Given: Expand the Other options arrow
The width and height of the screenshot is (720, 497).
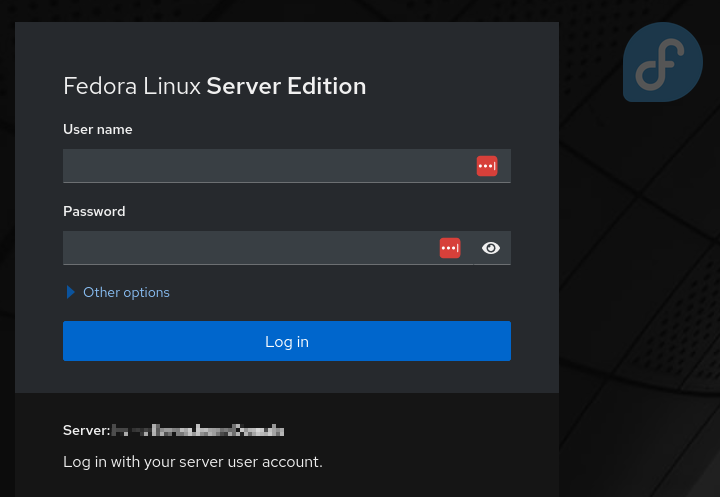Looking at the screenshot, I should pos(71,292).
